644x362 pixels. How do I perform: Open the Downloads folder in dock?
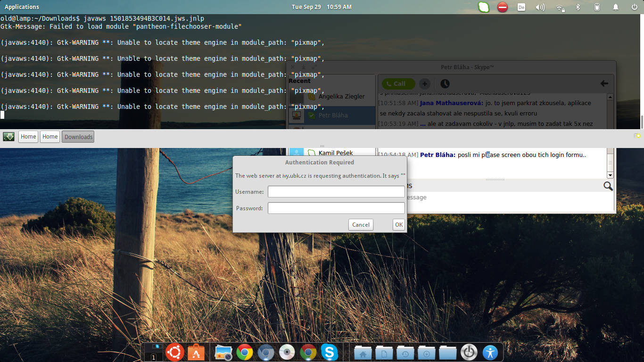427,353
